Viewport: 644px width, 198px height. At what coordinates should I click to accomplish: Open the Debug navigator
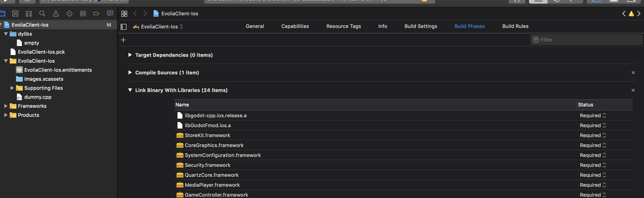83,14
